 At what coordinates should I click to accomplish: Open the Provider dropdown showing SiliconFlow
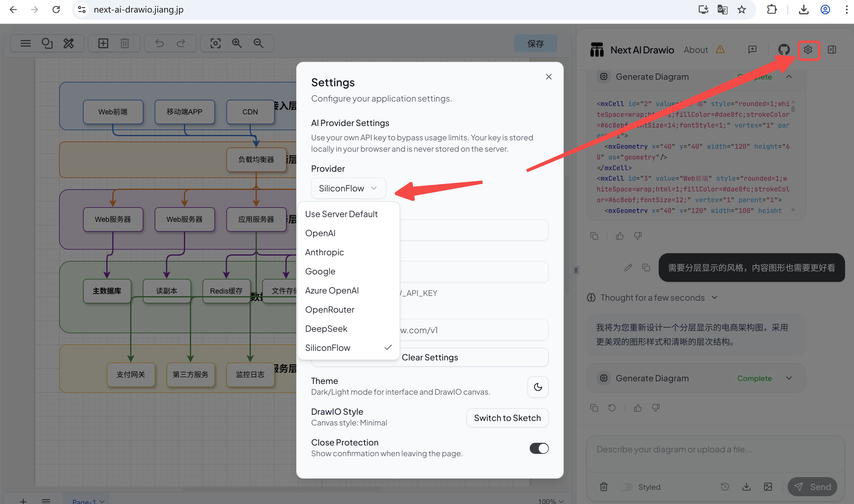[348, 188]
